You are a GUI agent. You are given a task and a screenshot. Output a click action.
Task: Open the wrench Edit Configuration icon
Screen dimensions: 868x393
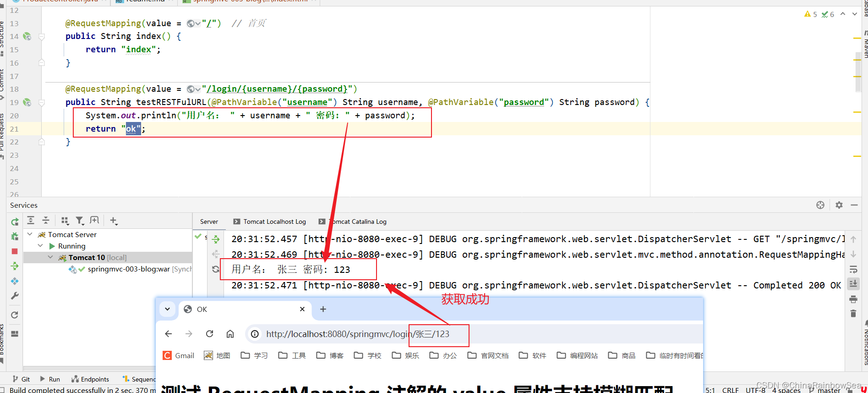point(15,296)
